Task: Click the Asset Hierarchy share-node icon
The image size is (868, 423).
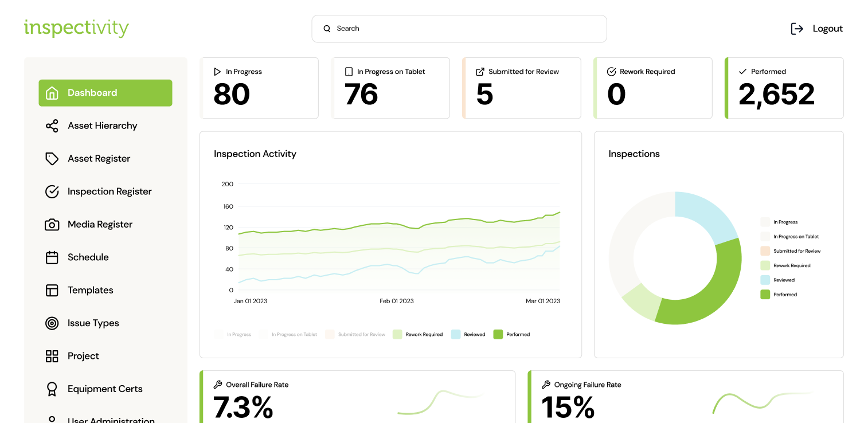Action: coord(52,126)
